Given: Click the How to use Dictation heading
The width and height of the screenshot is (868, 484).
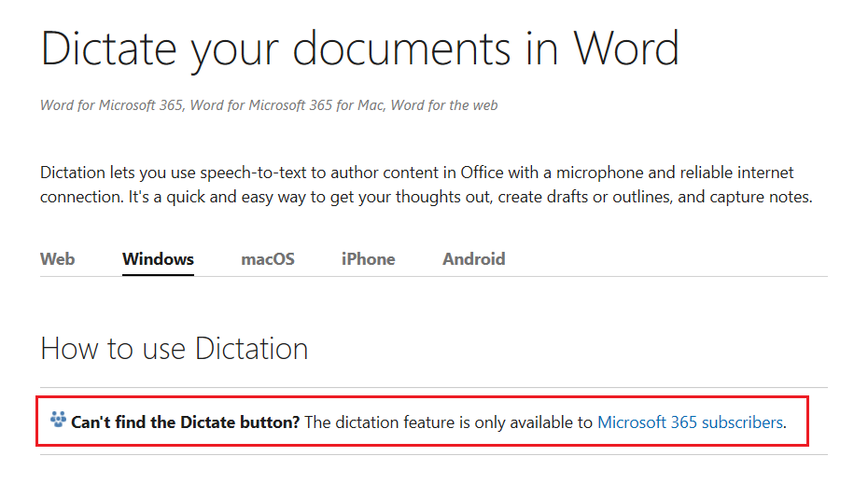Looking at the screenshot, I should [174, 349].
